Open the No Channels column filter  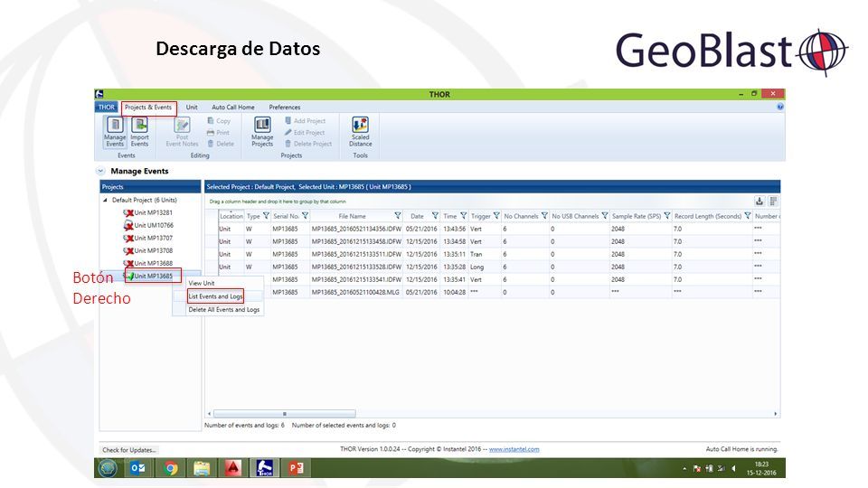tap(544, 216)
